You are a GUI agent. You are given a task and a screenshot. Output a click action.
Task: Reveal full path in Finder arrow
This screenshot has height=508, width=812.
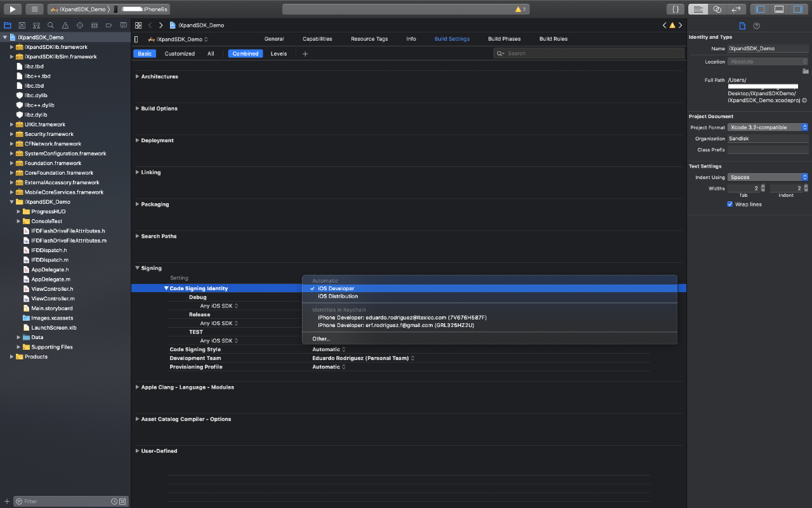(x=804, y=100)
